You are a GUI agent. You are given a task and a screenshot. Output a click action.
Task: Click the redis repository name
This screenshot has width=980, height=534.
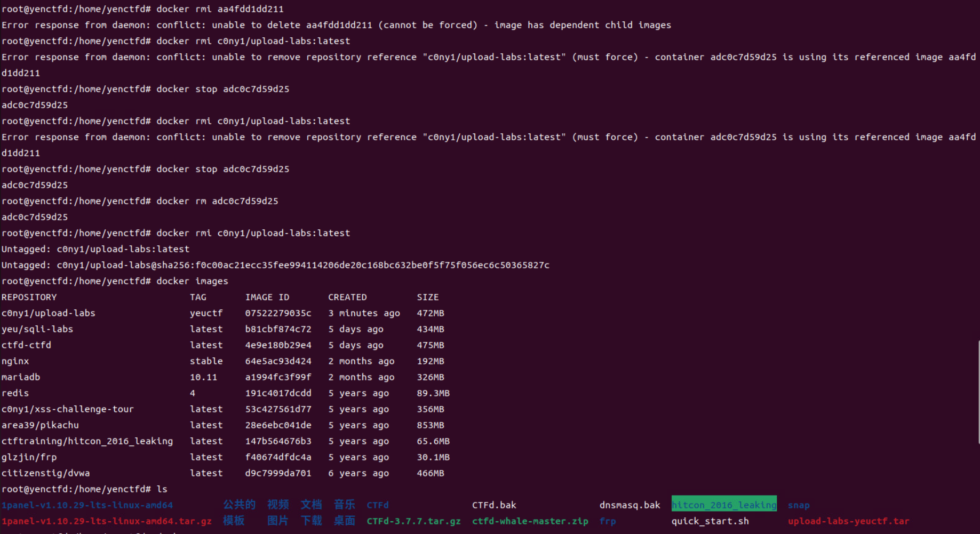click(x=15, y=393)
